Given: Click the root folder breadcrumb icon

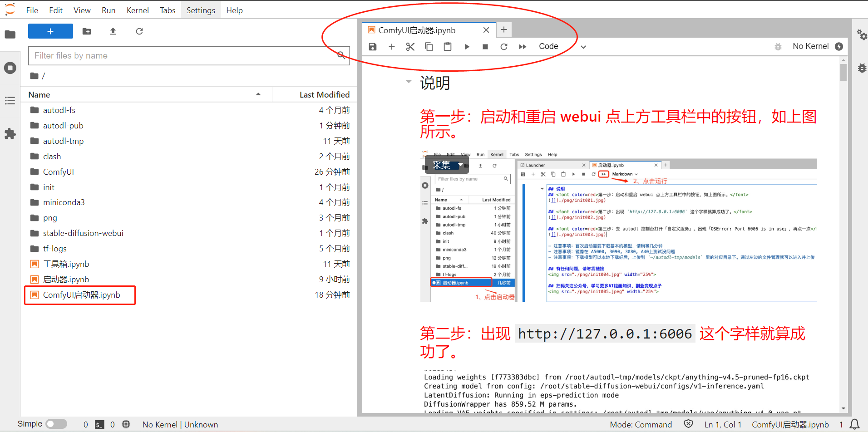Looking at the screenshot, I should (x=34, y=76).
